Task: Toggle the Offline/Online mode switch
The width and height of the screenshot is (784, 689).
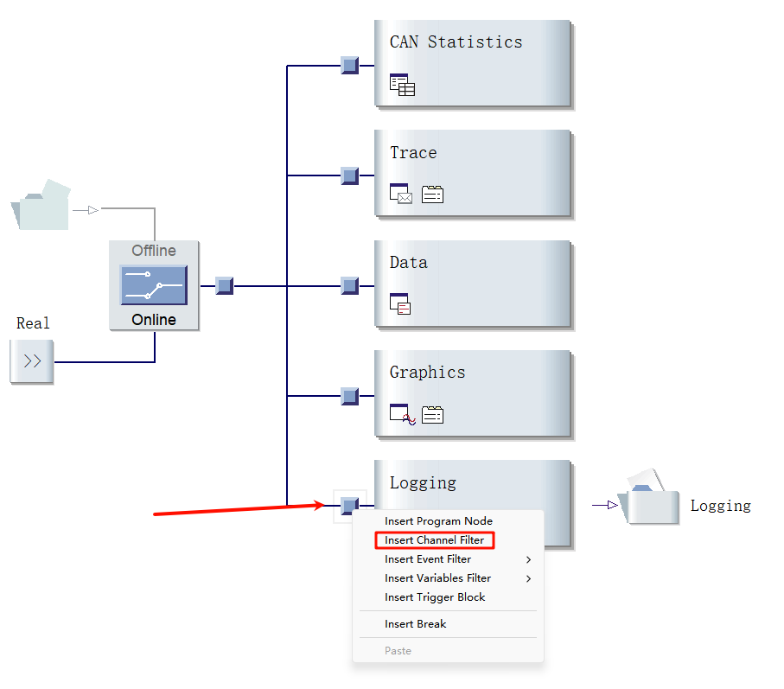Action: tap(154, 285)
